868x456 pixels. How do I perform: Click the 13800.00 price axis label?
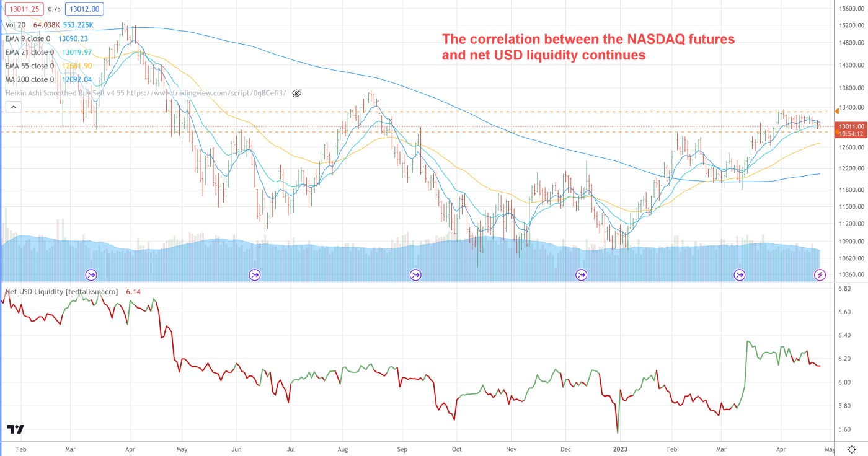(852, 89)
